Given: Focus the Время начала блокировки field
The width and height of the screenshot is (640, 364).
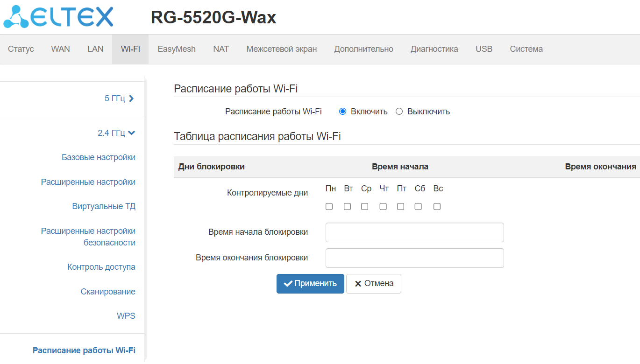Looking at the screenshot, I should tap(414, 232).
